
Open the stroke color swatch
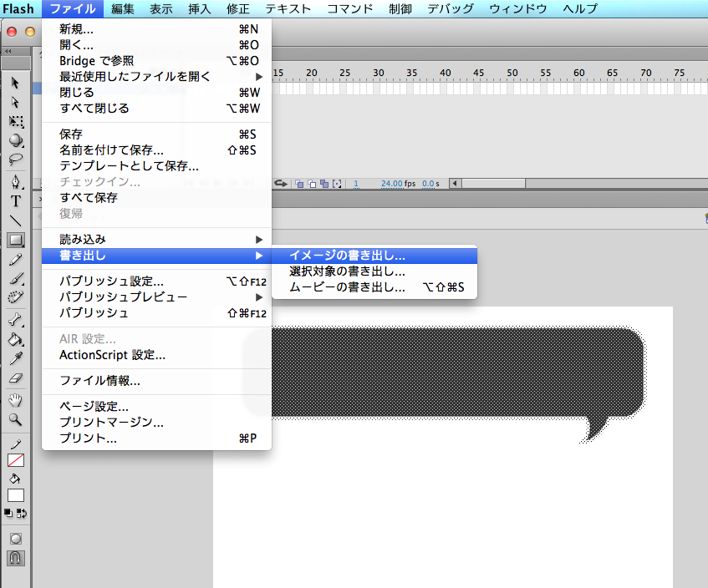point(16,461)
